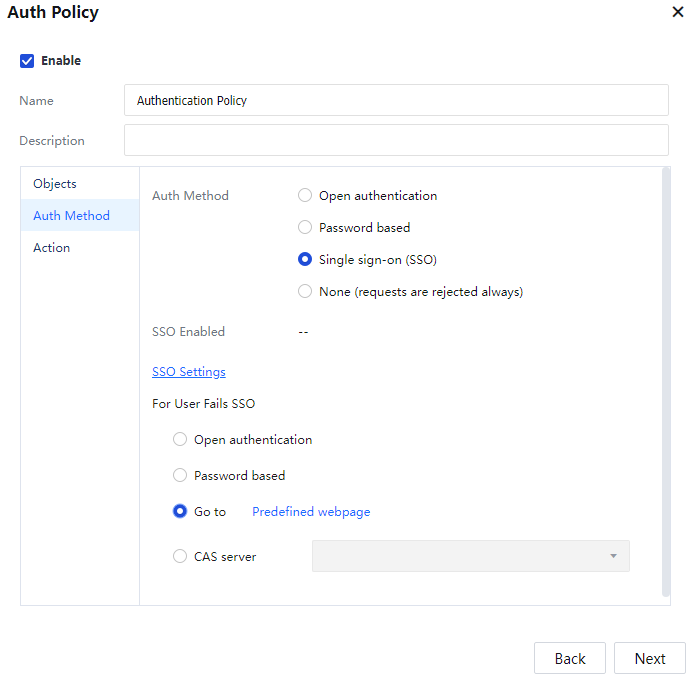Select Open authentication for failed SSO

(x=180, y=440)
